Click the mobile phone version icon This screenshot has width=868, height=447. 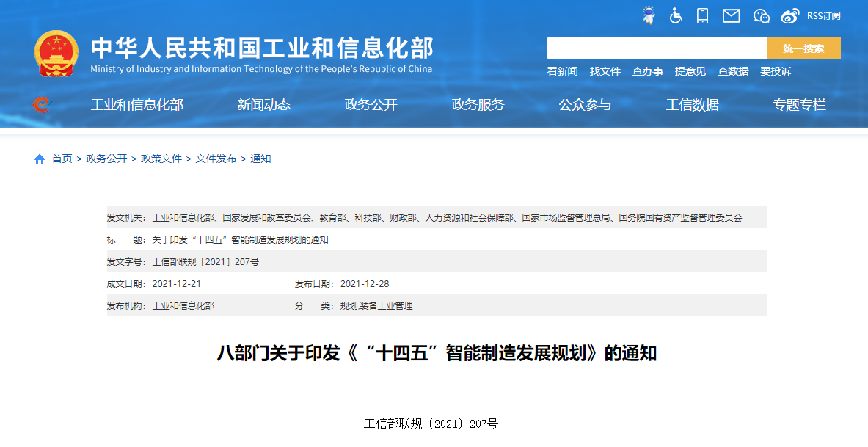click(703, 15)
